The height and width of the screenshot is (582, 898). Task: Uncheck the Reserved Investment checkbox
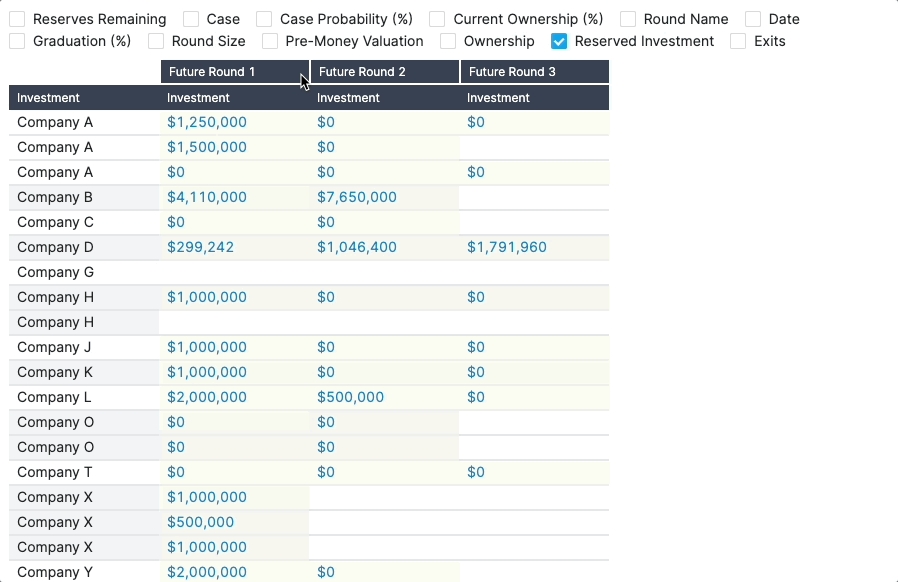pos(559,41)
